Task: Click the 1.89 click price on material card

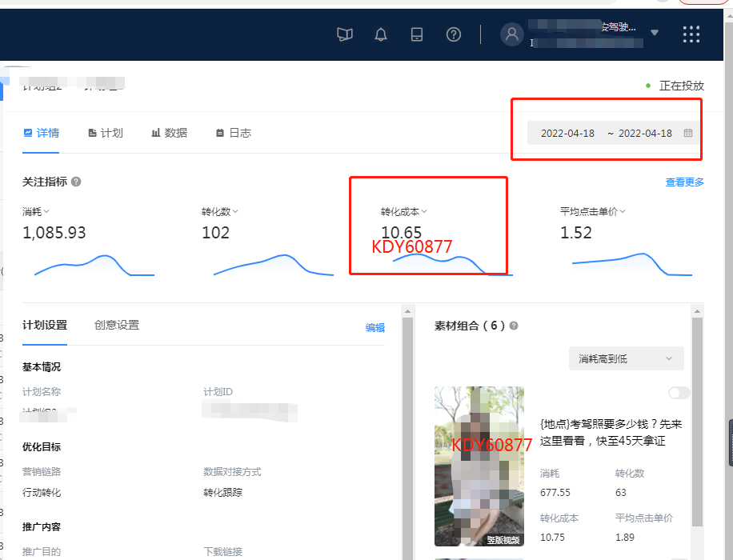Action: pyautogui.click(x=624, y=538)
